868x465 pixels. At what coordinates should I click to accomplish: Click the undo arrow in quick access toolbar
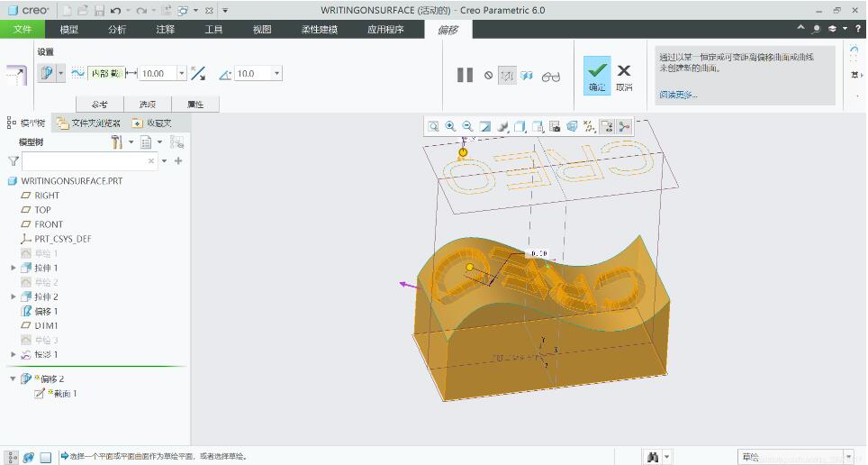point(115,10)
